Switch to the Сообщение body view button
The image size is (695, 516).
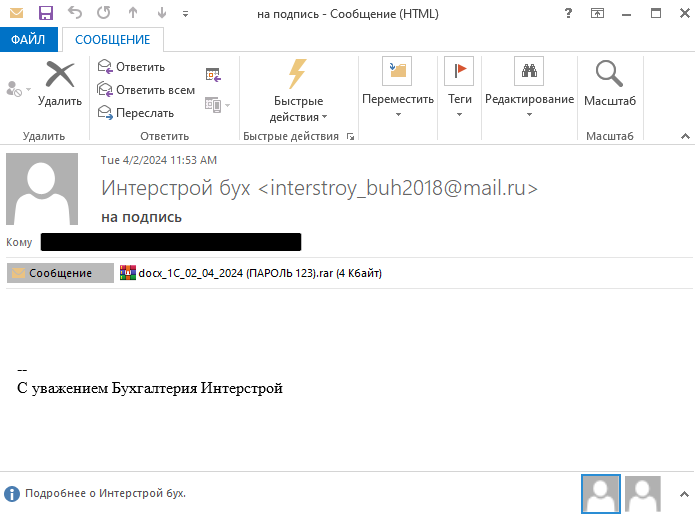click(59, 273)
